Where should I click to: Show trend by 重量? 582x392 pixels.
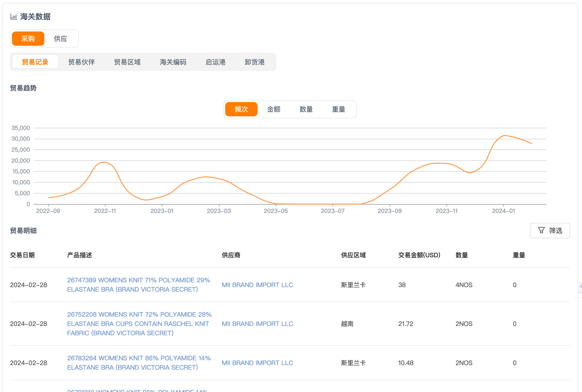pyautogui.click(x=339, y=109)
